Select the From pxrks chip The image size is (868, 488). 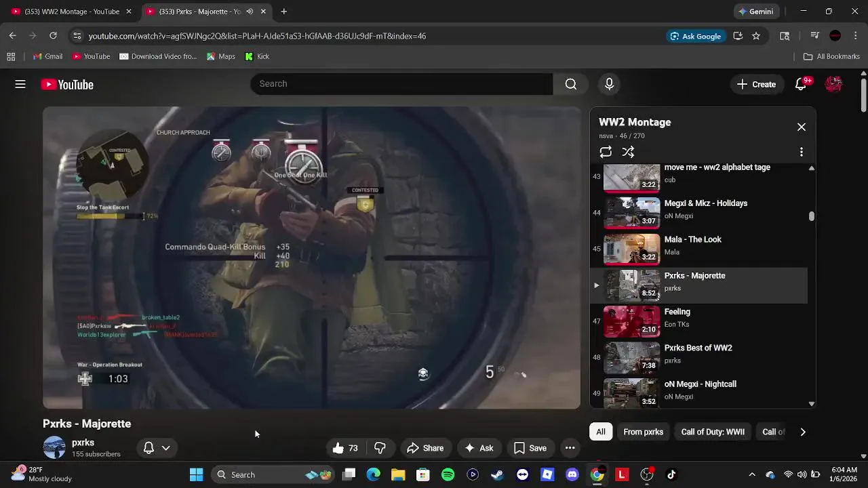[x=644, y=432]
